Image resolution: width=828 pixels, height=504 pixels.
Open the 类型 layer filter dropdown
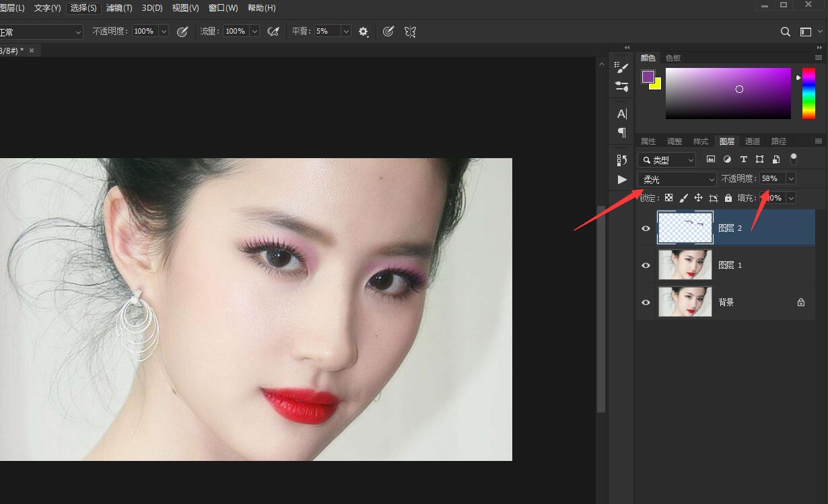click(x=666, y=159)
